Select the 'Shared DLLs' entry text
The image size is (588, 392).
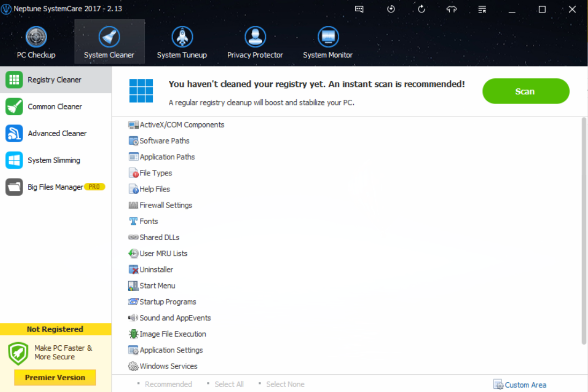(159, 238)
